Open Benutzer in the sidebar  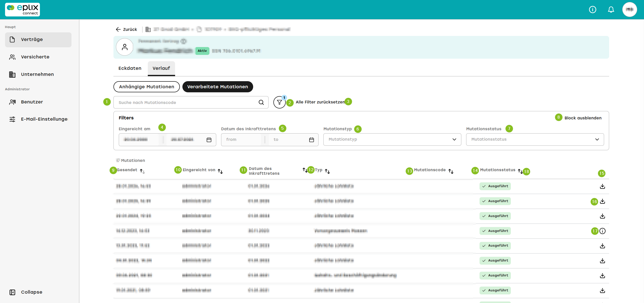pyautogui.click(x=38, y=102)
